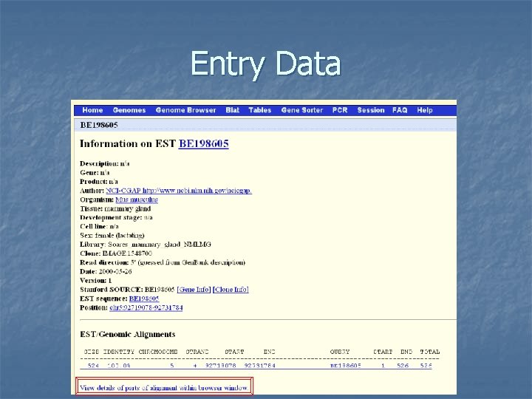Select the 'Tissue: mammary gland' text
The width and height of the screenshot is (532, 399).
pos(115,208)
